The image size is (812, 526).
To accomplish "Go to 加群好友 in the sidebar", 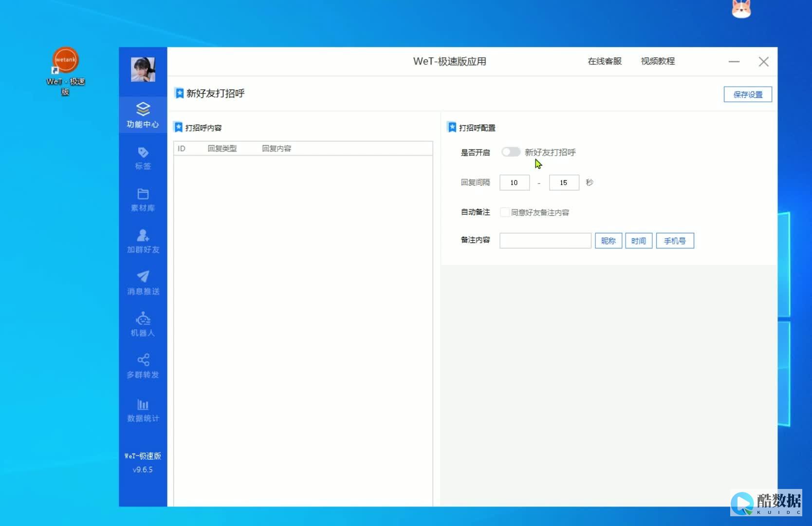I will 143,242.
